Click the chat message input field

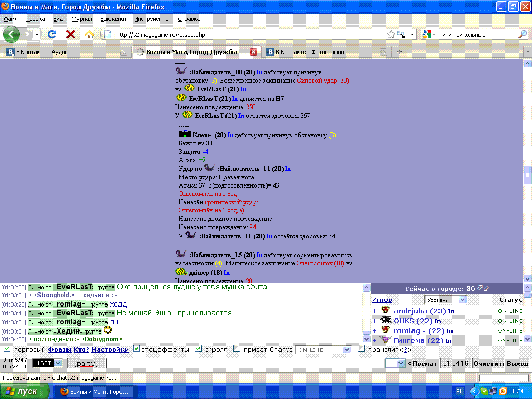click(244, 363)
